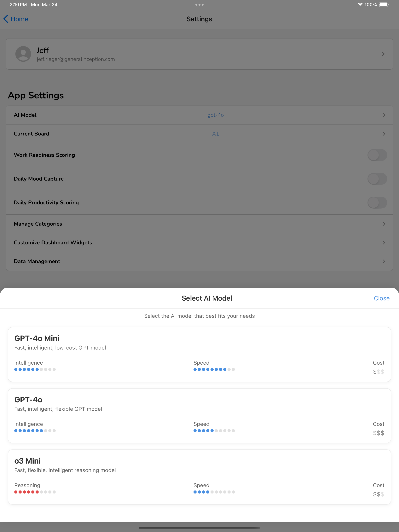Click the Daily Mood Capture label
The width and height of the screenshot is (399, 532).
[39, 179]
